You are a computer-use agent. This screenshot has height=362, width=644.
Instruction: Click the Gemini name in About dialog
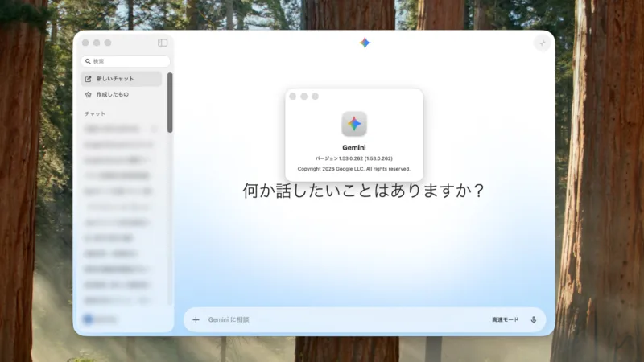click(353, 147)
